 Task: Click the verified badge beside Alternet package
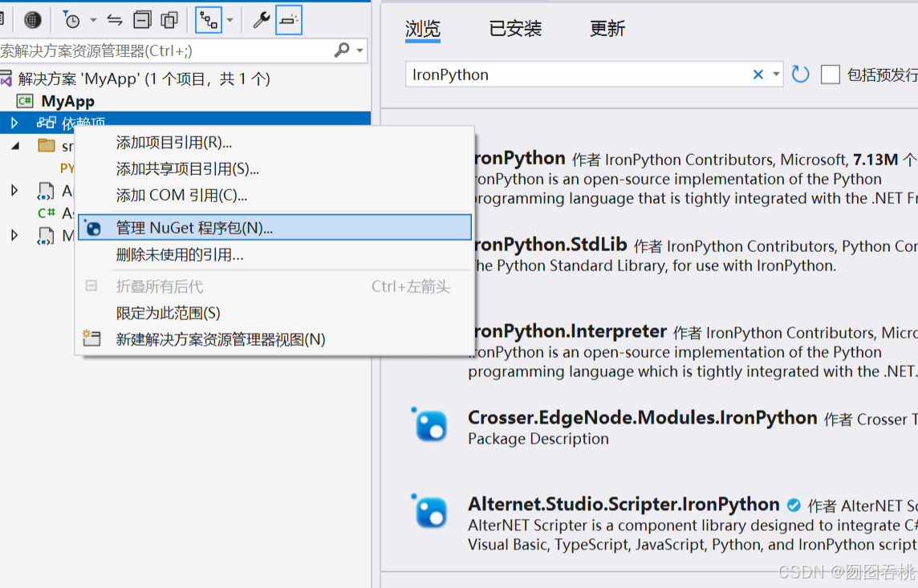click(x=794, y=505)
